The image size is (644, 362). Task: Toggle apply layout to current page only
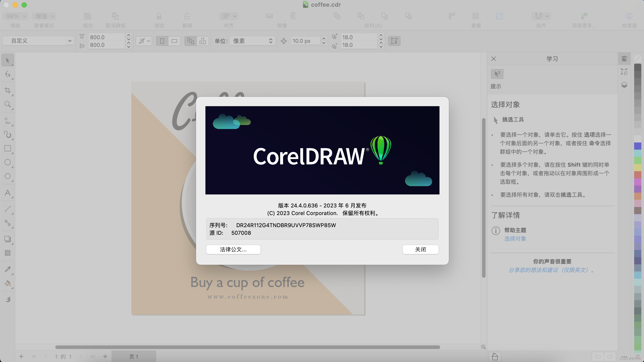point(203,41)
